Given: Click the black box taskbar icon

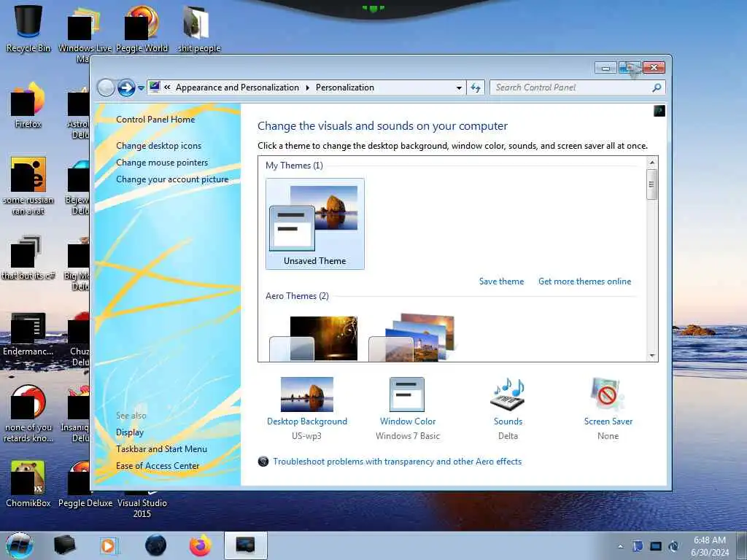Looking at the screenshot, I should [x=64, y=545].
